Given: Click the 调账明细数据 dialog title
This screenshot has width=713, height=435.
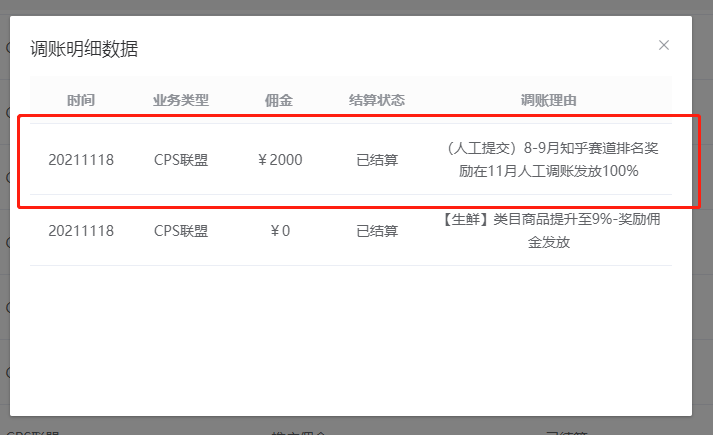Looking at the screenshot, I should tap(84, 49).
